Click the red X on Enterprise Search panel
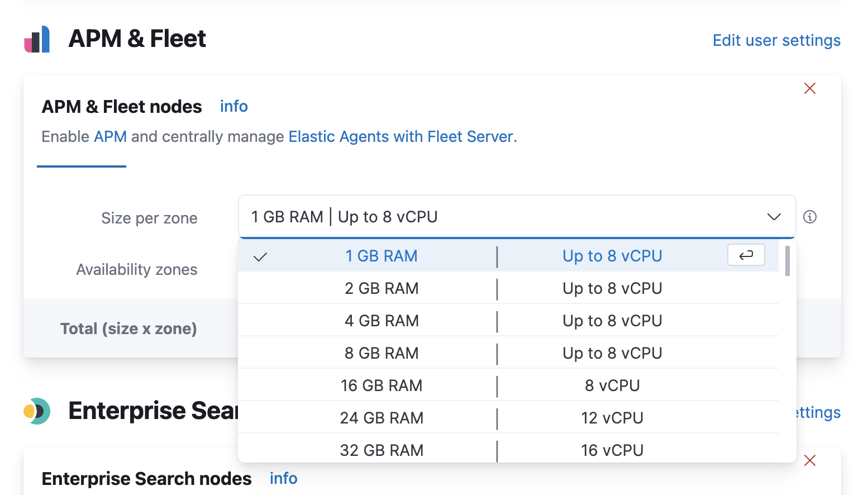This screenshot has width=868, height=495. 809,460
